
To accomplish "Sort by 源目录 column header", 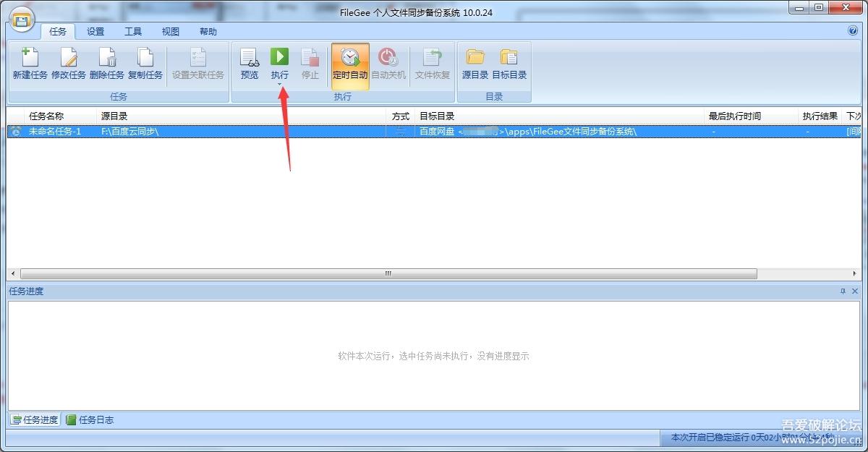I will coord(242,116).
